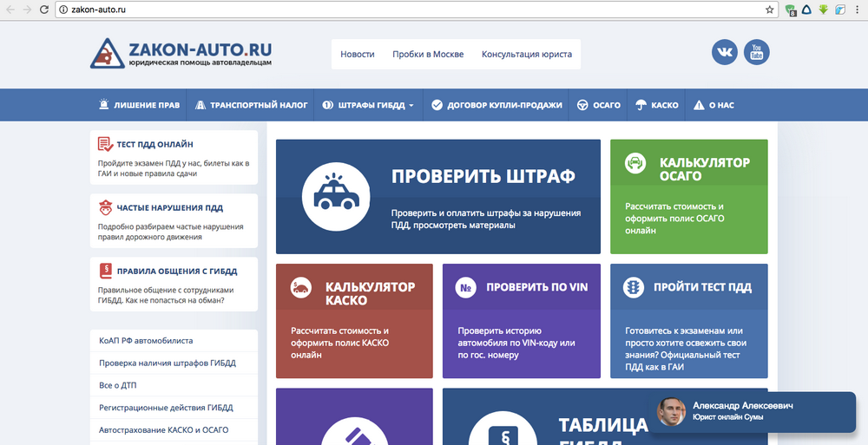Viewport: 868px width, 445px height.
Task: Open Пробки в Москве menu item
Action: [428, 55]
